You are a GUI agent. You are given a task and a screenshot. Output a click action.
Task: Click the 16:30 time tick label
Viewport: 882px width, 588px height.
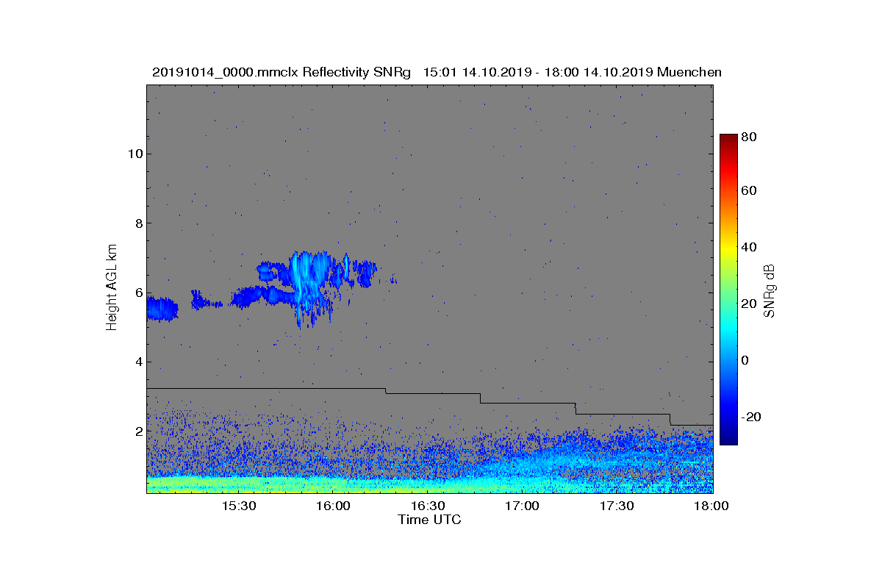428,506
